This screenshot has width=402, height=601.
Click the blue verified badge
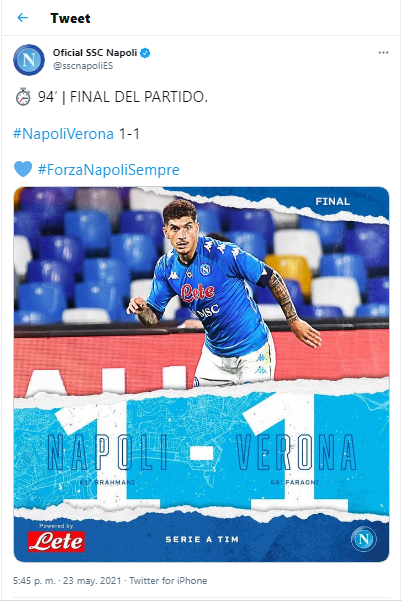click(x=145, y=53)
